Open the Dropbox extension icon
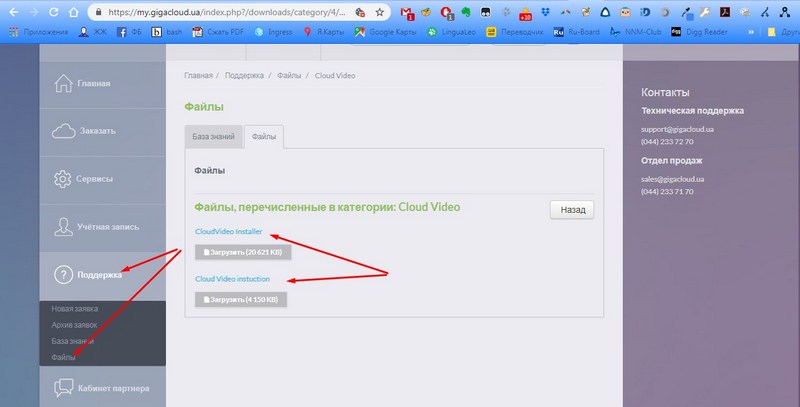The height and width of the screenshot is (407, 800). pos(545,12)
